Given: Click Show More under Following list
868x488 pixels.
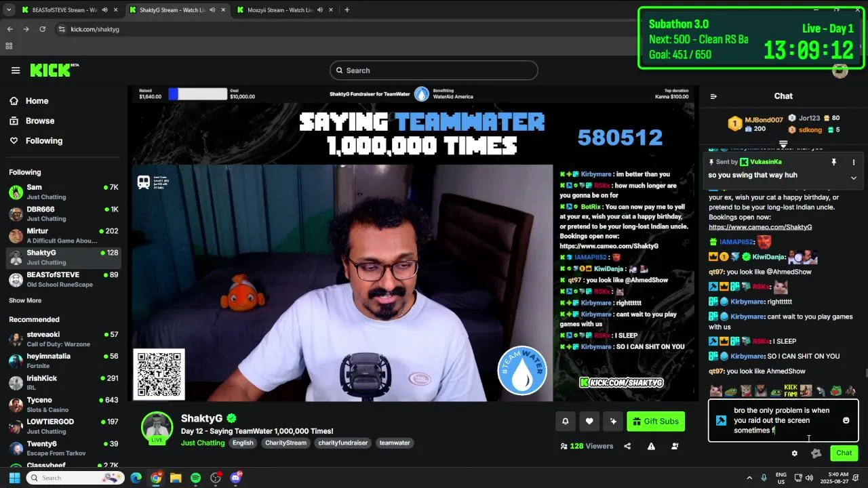Looking at the screenshot, I should (x=25, y=300).
